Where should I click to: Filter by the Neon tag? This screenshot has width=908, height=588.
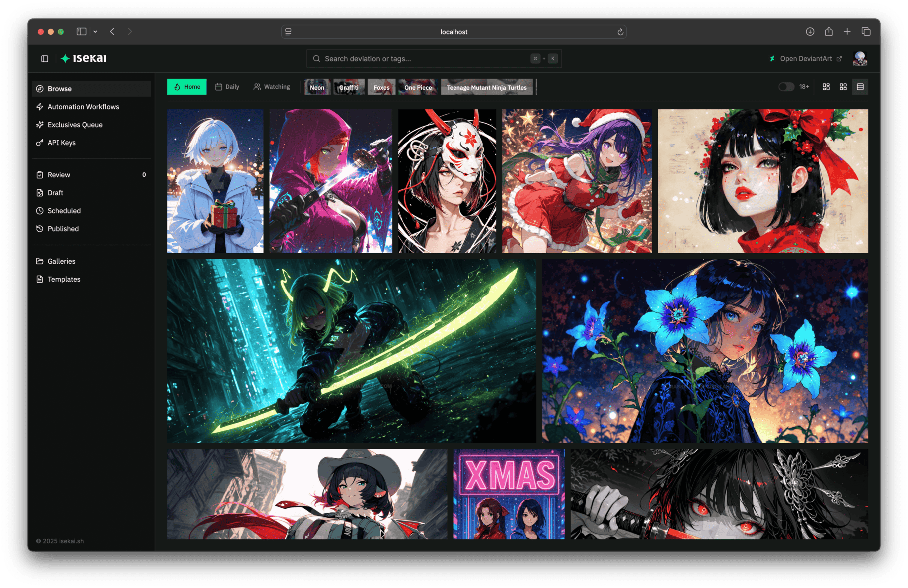(x=317, y=87)
